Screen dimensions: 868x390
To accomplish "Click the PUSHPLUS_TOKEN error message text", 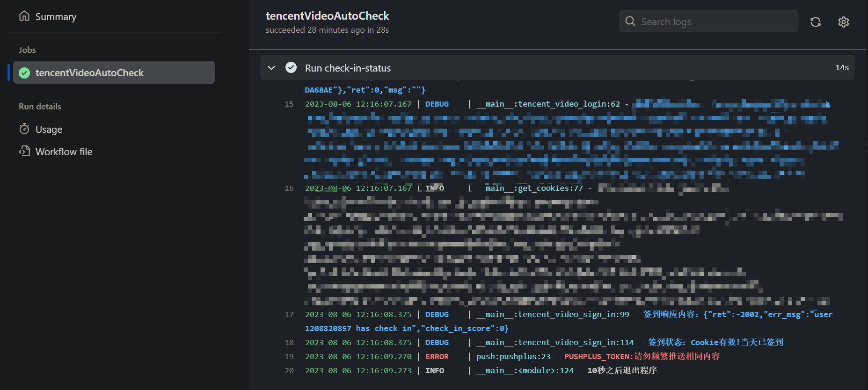I will (x=642, y=356).
